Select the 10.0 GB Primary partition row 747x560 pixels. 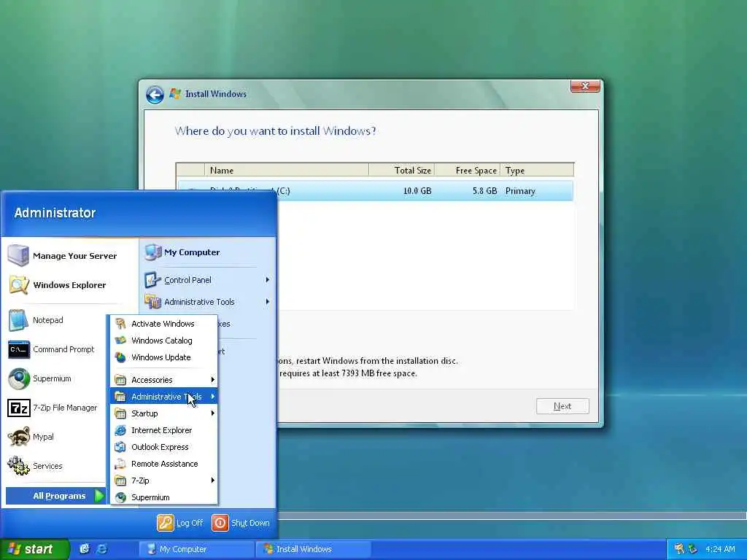click(376, 190)
